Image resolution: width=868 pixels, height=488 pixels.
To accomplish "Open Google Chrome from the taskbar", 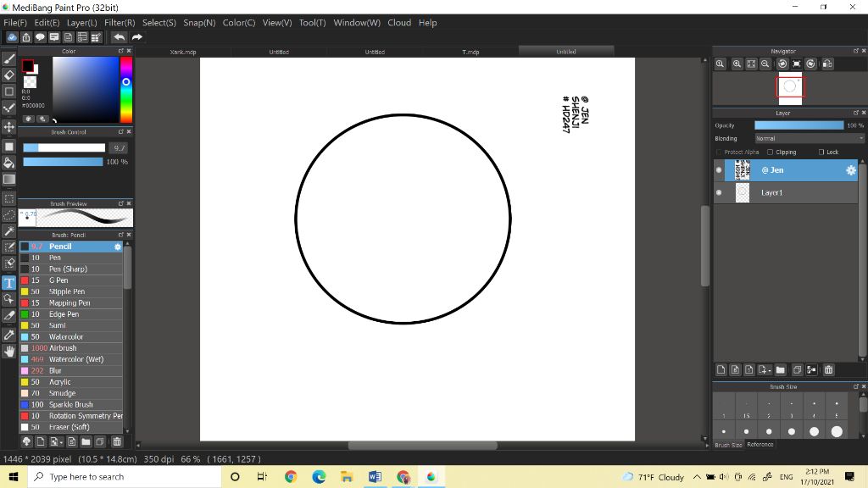I will click(291, 476).
